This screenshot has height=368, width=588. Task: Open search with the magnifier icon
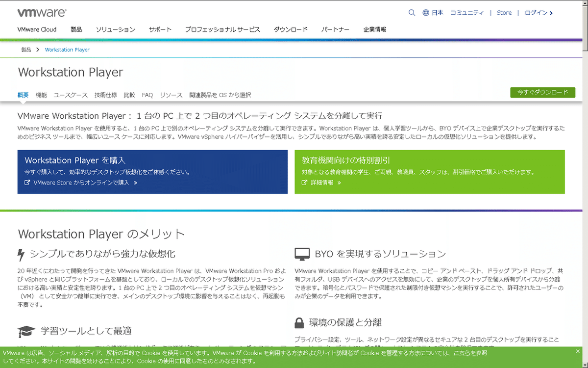[x=412, y=12]
